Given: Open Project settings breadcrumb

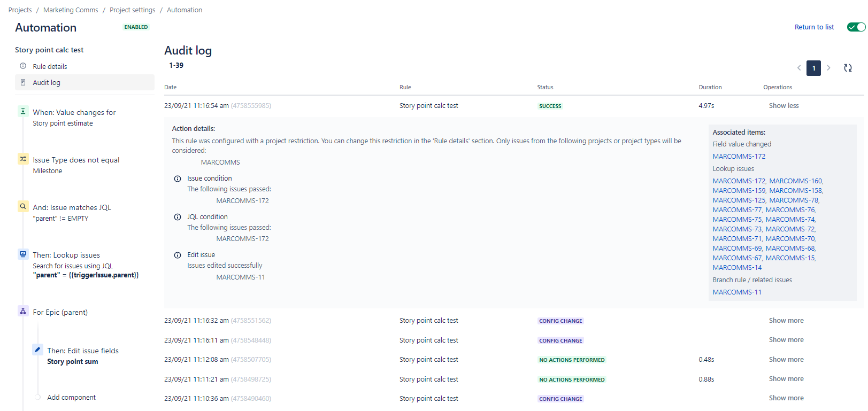Looking at the screenshot, I should [132, 10].
